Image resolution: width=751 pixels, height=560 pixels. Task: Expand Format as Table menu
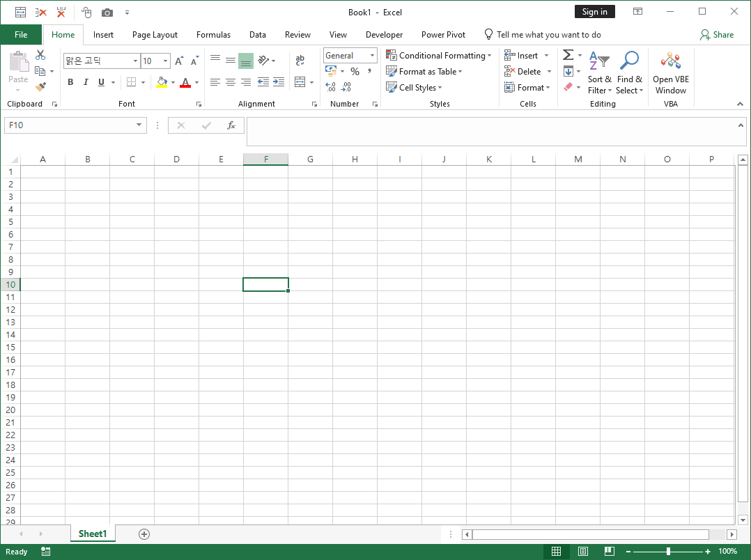point(424,71)
